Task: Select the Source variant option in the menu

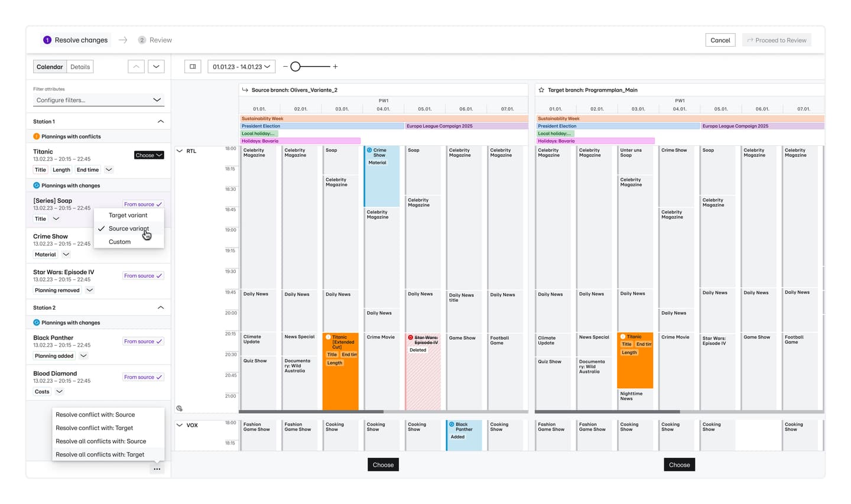Action: point(128,228)
